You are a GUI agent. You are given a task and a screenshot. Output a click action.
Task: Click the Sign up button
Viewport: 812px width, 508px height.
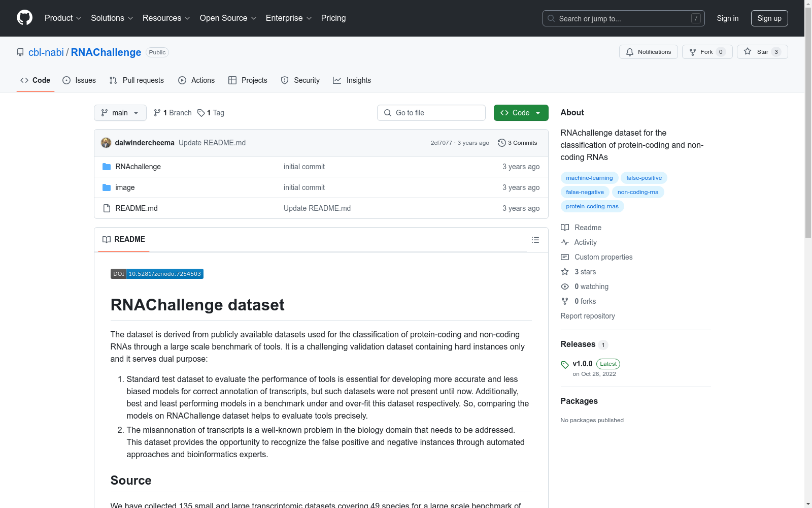click(x=769, y=18)
